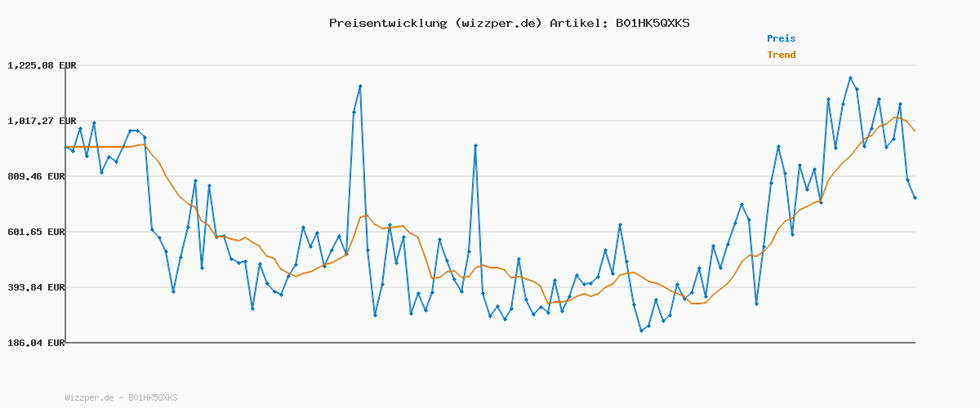
Task: Click the highest price point on the chart
Action: click(850, 78)
